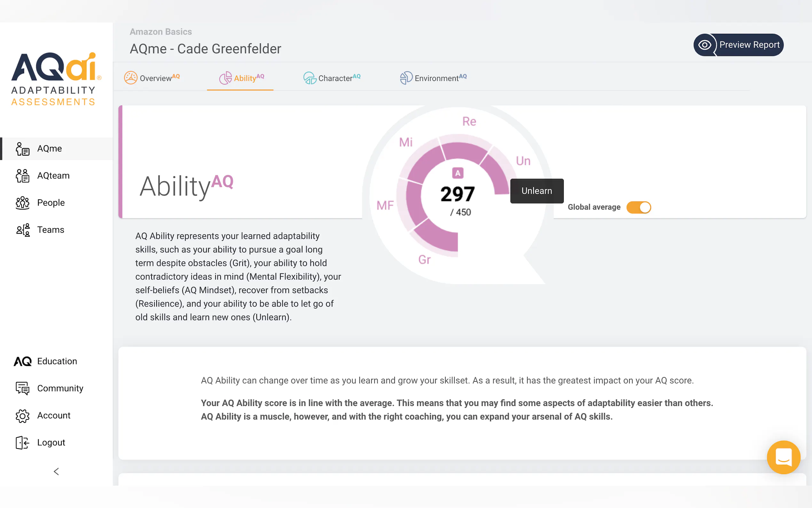Click the Re resilience chart label

[469, 121]
